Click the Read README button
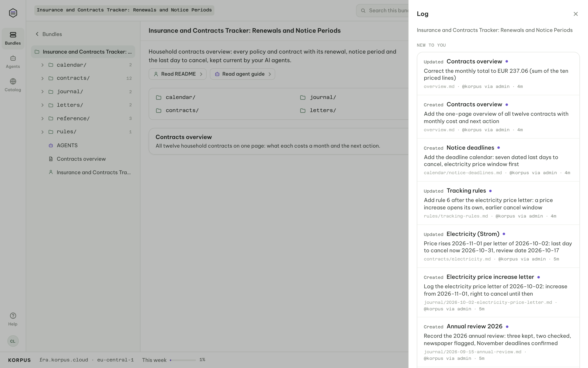 tap(177, 74)
